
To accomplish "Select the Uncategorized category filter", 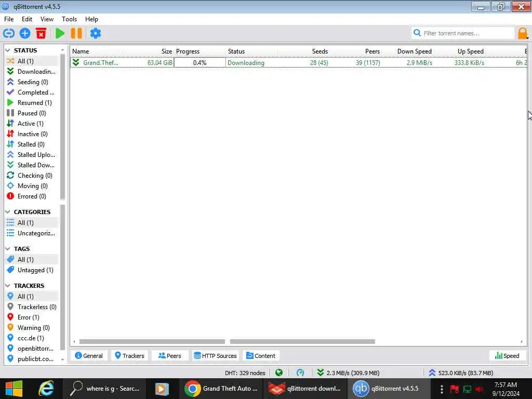I will [32, 233].
